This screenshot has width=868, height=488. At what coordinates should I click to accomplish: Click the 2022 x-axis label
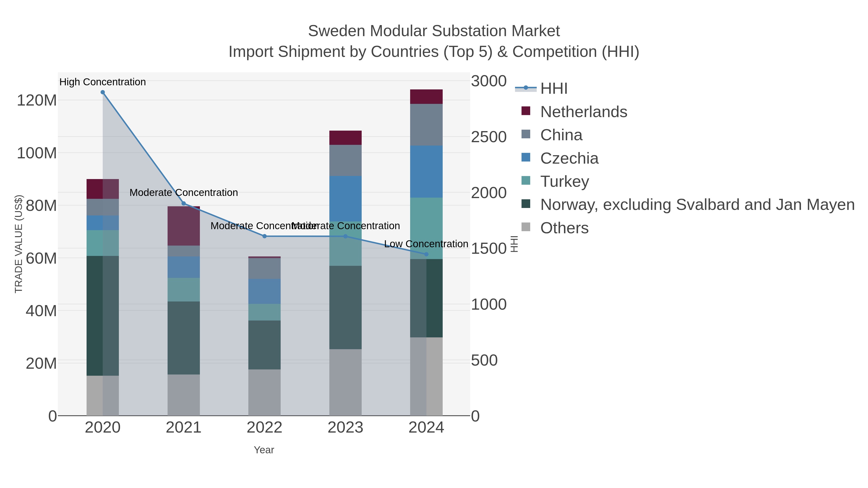point(264,428)
